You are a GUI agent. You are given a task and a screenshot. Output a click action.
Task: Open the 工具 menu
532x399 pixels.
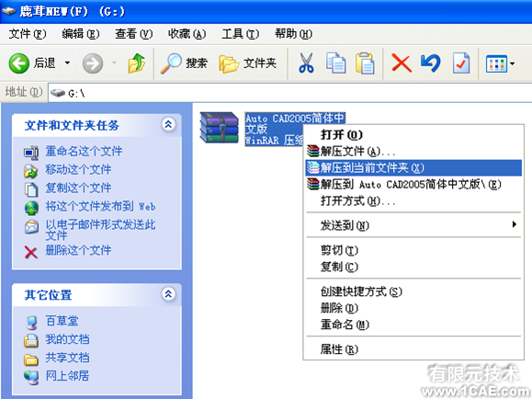[240, 34]
